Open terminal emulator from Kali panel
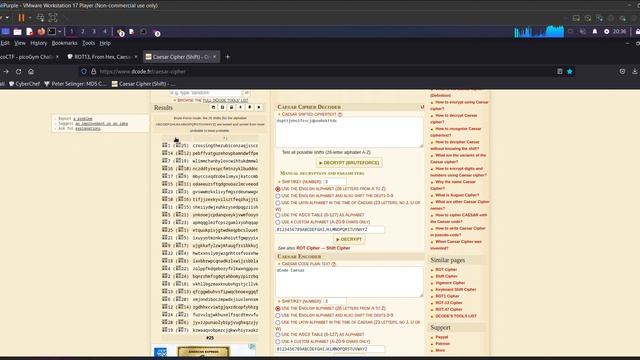640x360 pixels. click(52, 31)
